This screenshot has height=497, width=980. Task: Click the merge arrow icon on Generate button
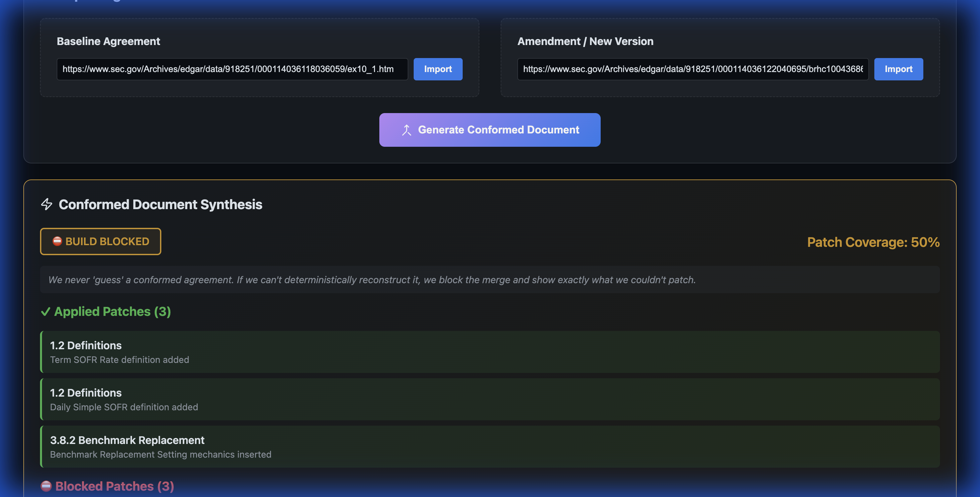point(406,130)
